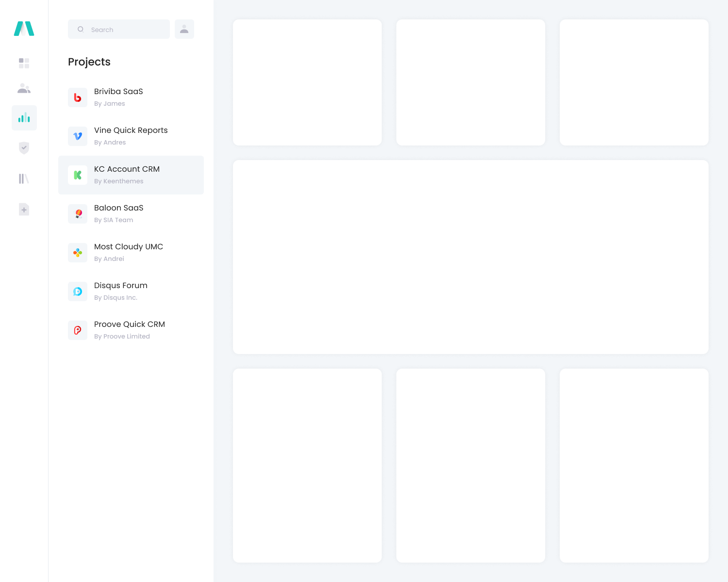Click the user profile button beside search

coord(184,29)
